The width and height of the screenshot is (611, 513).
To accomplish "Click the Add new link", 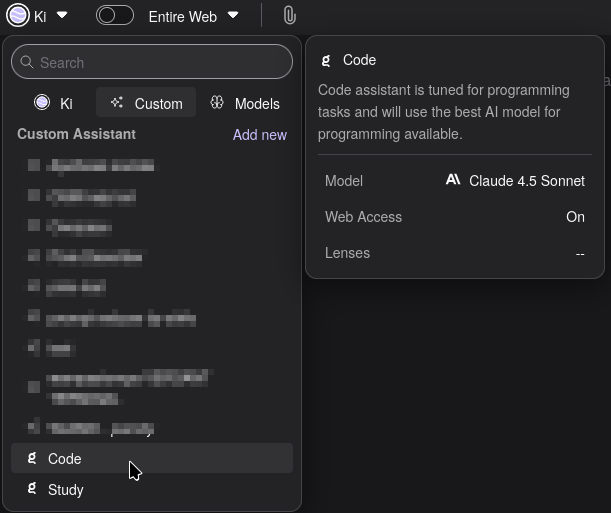I will [259, 135].
